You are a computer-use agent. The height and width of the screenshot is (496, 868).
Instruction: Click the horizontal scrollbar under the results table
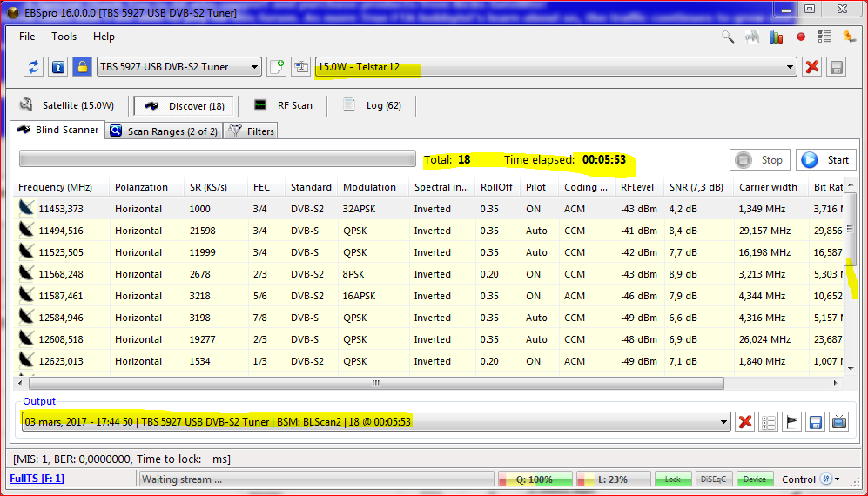tap(375, 383)
